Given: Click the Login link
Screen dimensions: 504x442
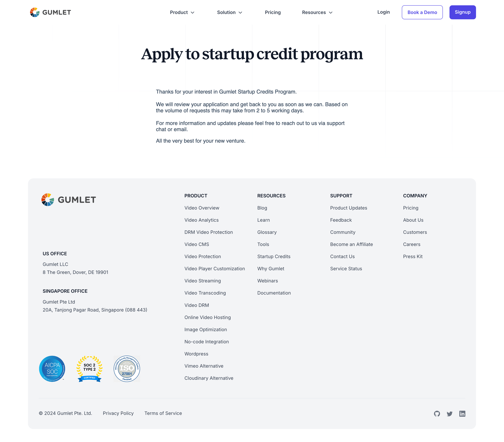Looking at the screenshot, I should click(383, 12).
